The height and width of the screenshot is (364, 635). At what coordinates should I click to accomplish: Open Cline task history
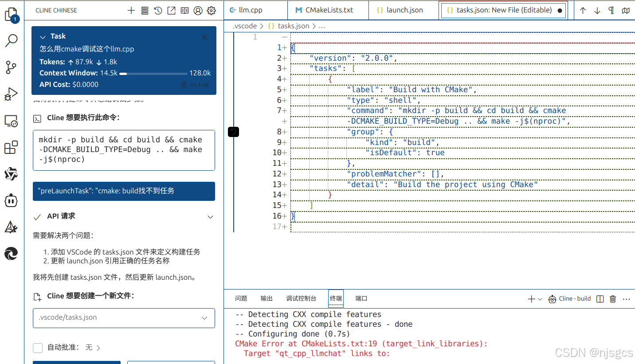(158, 10)
